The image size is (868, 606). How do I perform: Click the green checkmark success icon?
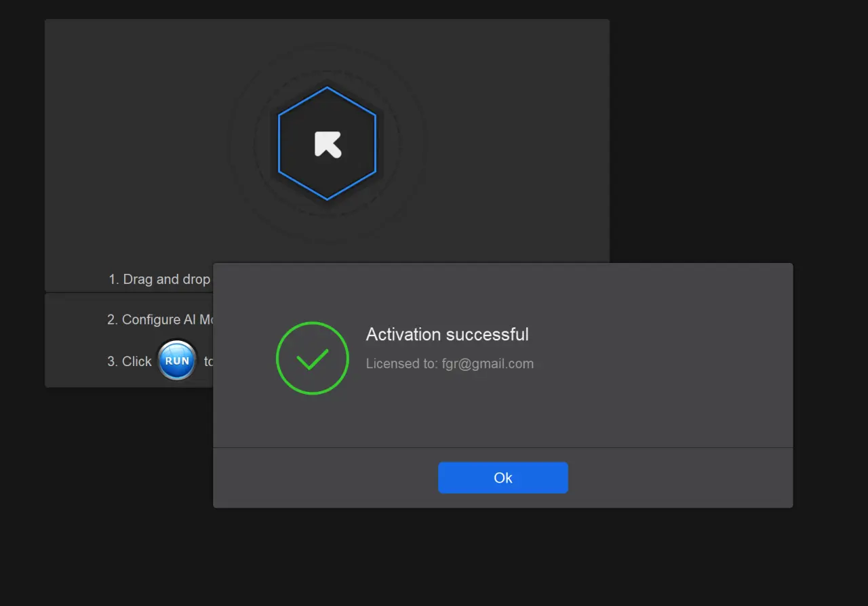pyautogui.click(x=313, y=358)
